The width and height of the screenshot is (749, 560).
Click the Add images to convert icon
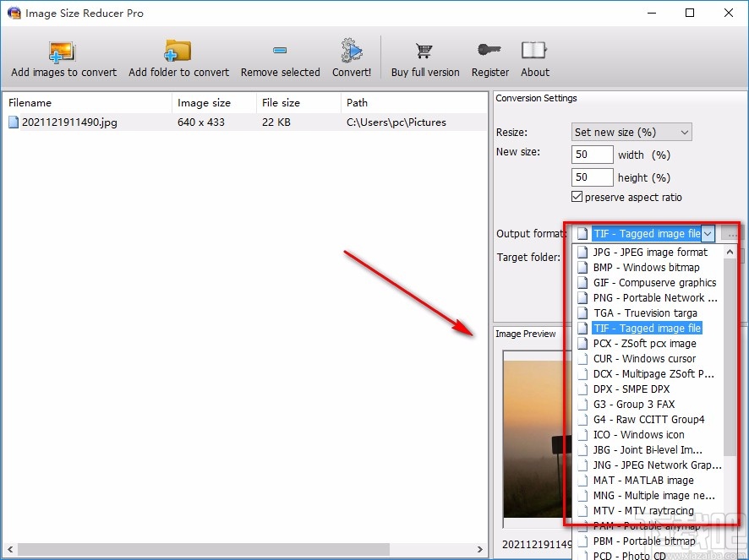click(63, 52)
